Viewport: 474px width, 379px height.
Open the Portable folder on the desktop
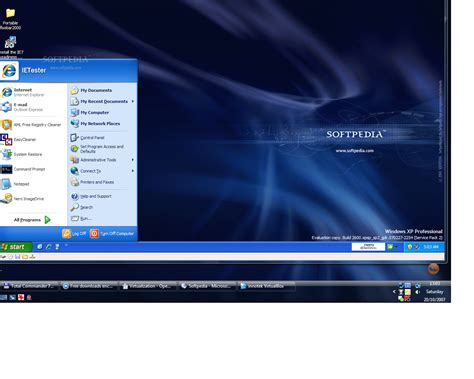click(x=10, y=19)
